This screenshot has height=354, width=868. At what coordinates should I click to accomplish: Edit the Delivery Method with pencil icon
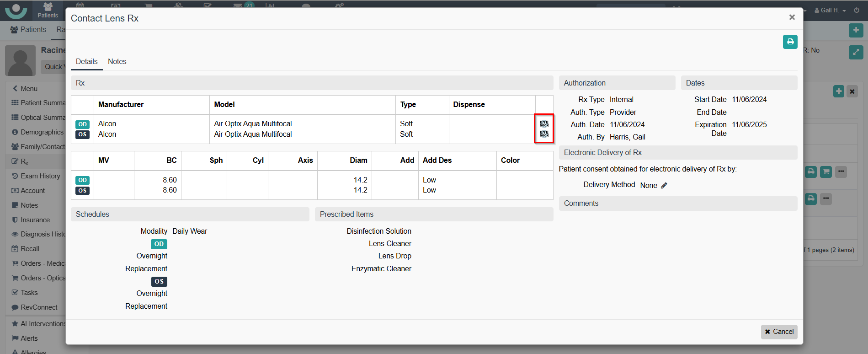point(664,185)
